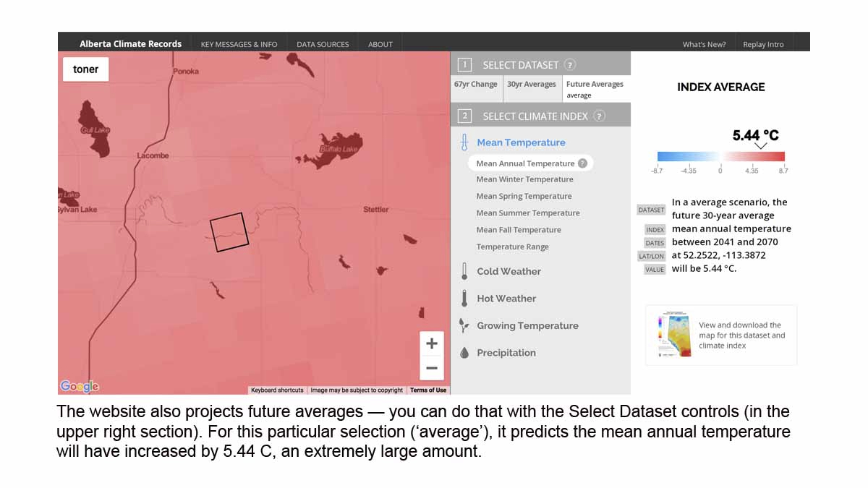Choose the Temperature Range index

[x=512, y=247]
